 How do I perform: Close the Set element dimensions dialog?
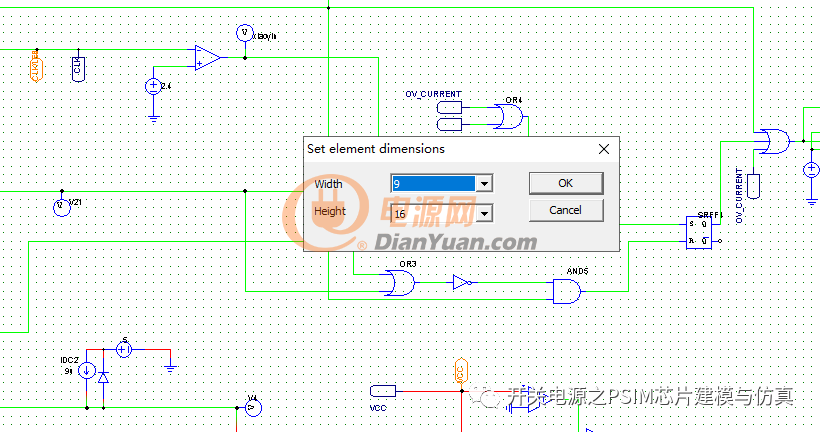pos(603,149)
